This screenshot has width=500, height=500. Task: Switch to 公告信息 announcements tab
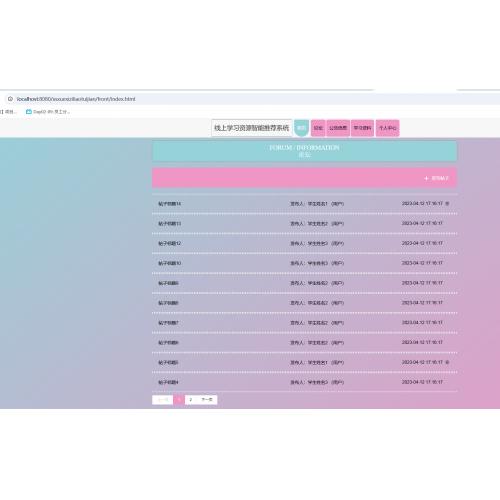(338, 128)
